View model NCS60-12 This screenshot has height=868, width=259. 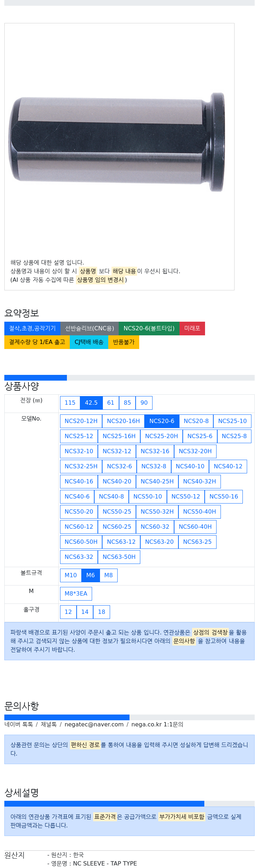79,527
